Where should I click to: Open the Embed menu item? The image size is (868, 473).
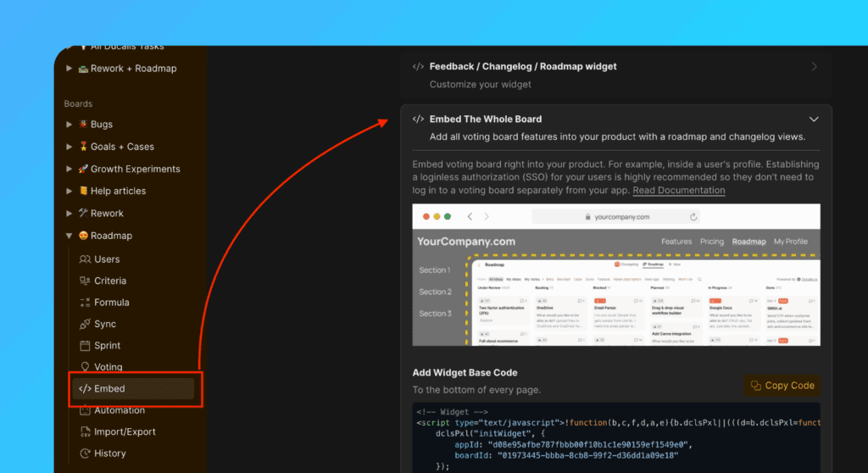pyautogui.click(x=109, y=389)
